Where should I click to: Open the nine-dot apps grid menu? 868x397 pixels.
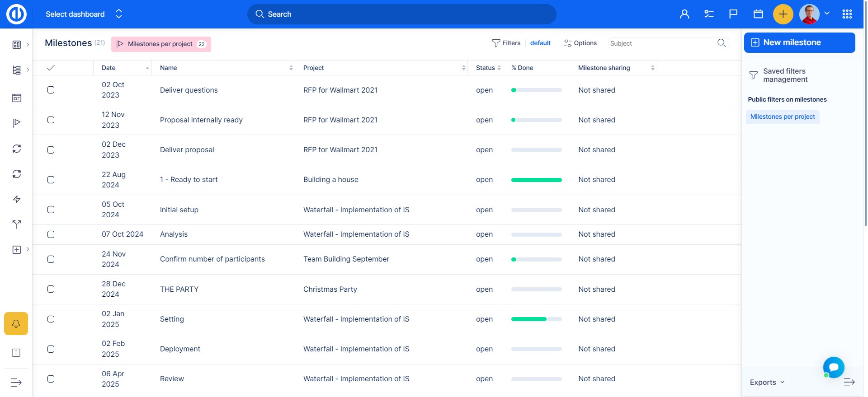[847, 14]
